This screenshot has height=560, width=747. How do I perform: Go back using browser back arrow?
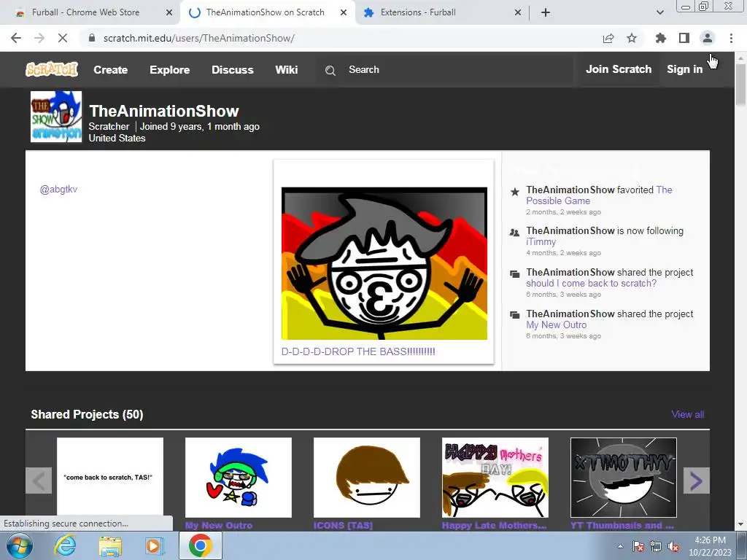(x=16, y=38)
